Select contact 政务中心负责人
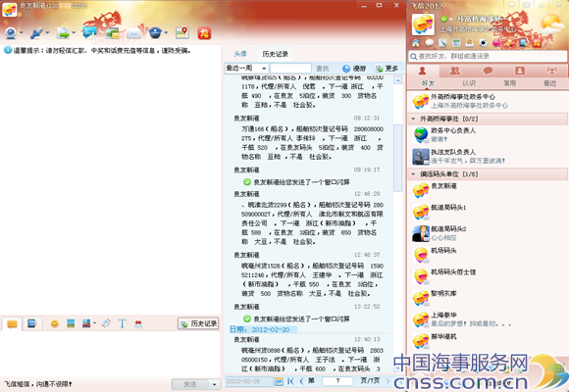569x392 pixels. coord(489,135)
